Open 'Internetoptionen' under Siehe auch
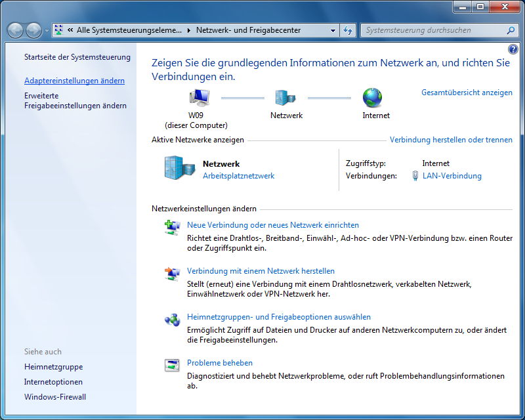525x420 pixels. click(53, 382)
